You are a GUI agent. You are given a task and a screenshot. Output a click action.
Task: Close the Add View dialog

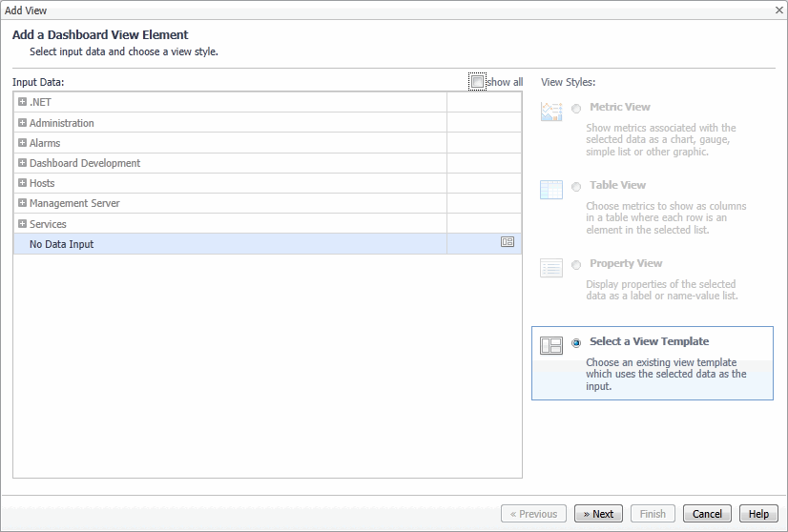coord(778,10)
